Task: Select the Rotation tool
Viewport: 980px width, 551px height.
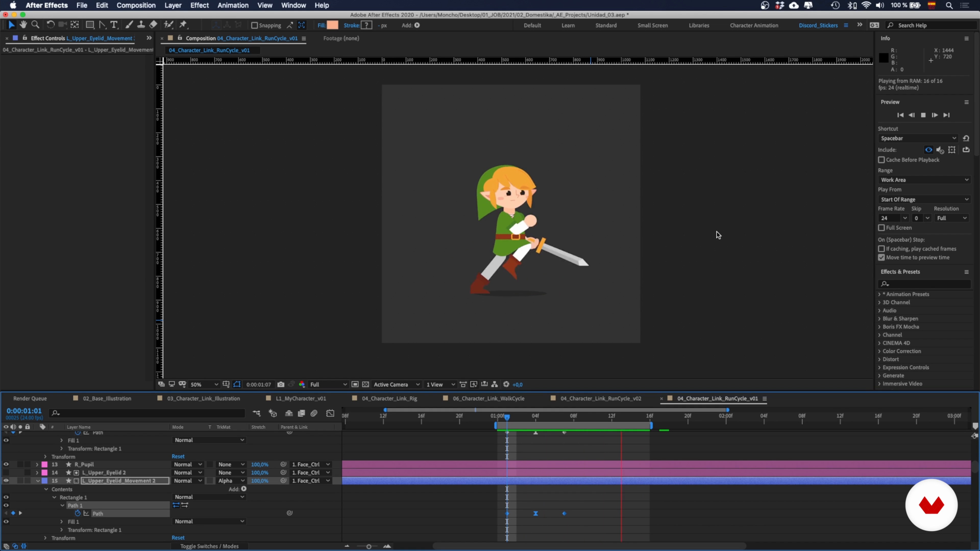Action: click(x=50, y=25)
